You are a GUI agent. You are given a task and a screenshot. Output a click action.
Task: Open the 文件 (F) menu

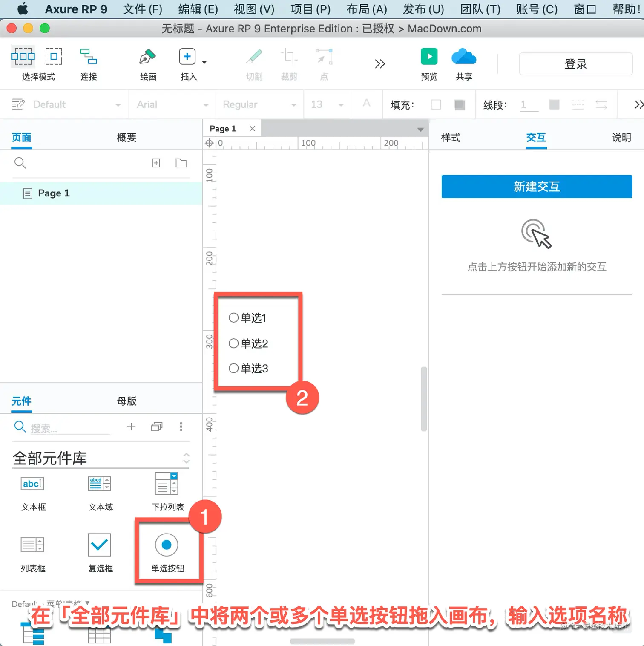(143, 9)
